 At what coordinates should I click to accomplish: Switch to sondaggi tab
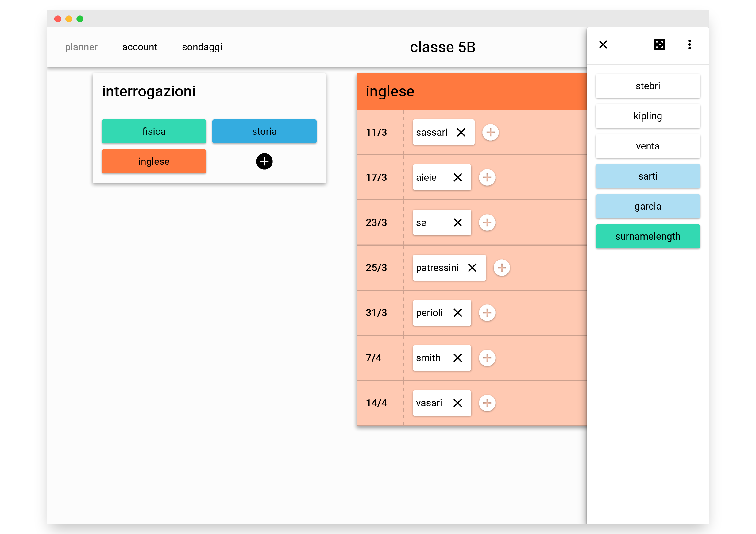202,47
